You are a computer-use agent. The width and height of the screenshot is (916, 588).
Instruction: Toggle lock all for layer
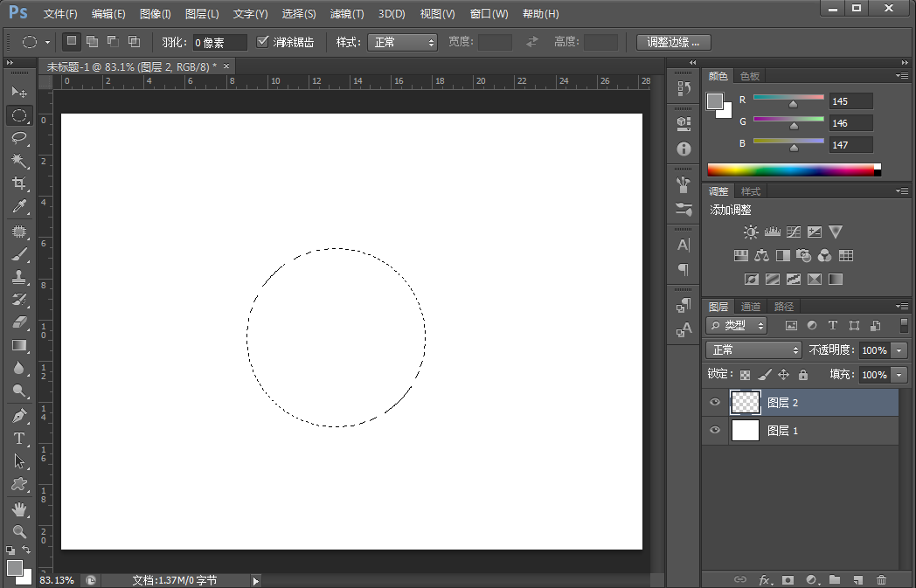click(x=803, y=375)
